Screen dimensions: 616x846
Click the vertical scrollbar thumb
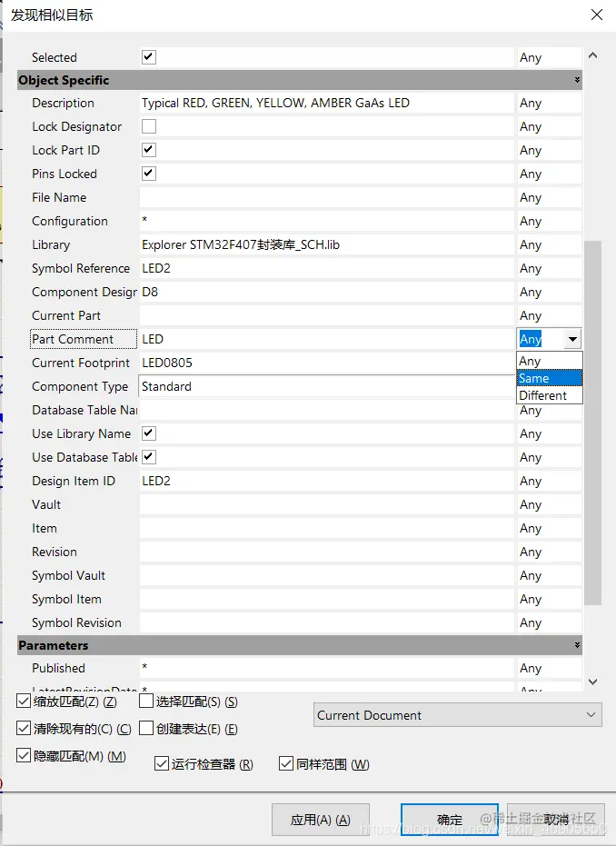pos(592,423)
